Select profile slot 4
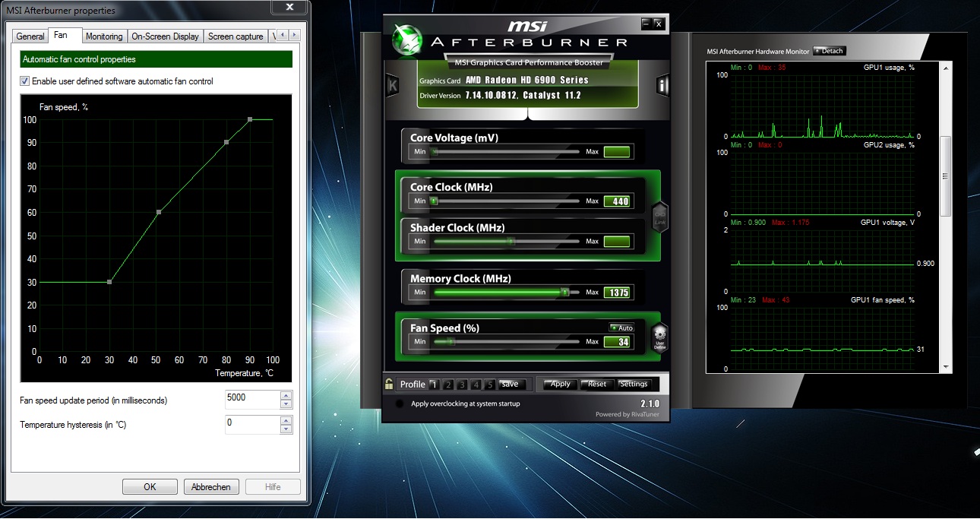The image size is (980, 519). [x=476, y=385]
